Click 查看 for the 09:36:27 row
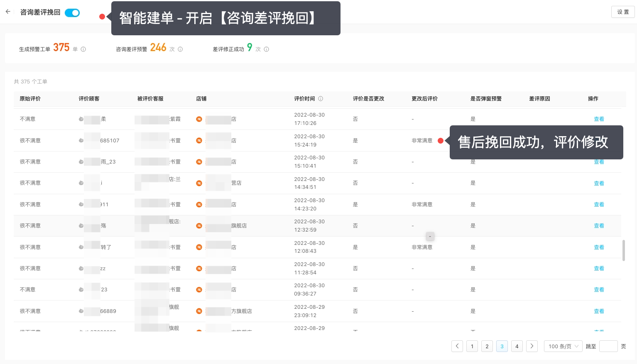 pos(599,290)
